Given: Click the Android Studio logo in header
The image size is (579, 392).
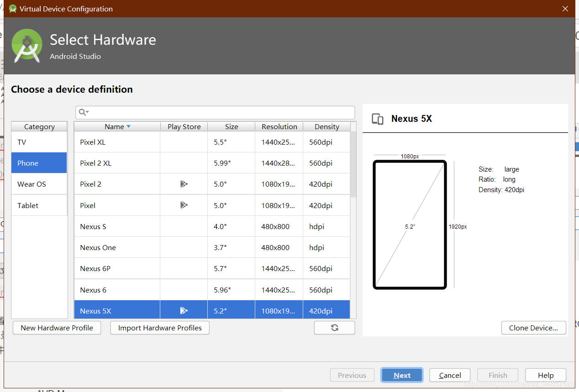Looking at the screenshot, I should (27, 46).
